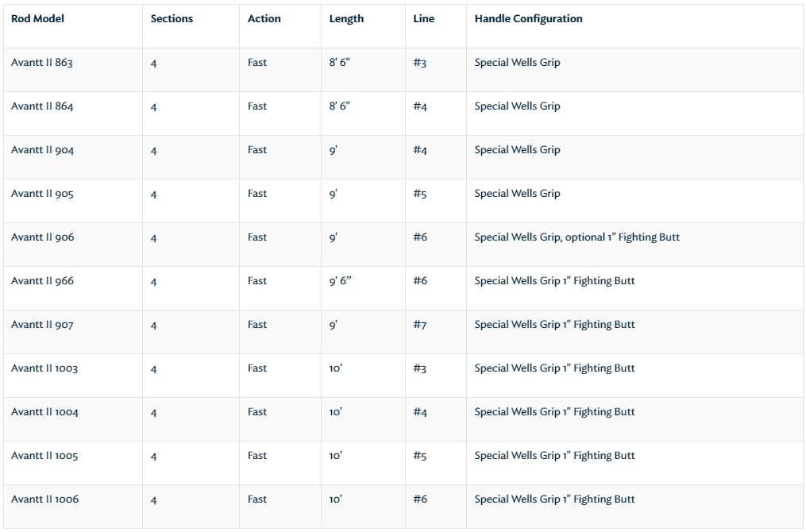Click the optional 1" Fighting Butt handle text

[x=622, y=237]
